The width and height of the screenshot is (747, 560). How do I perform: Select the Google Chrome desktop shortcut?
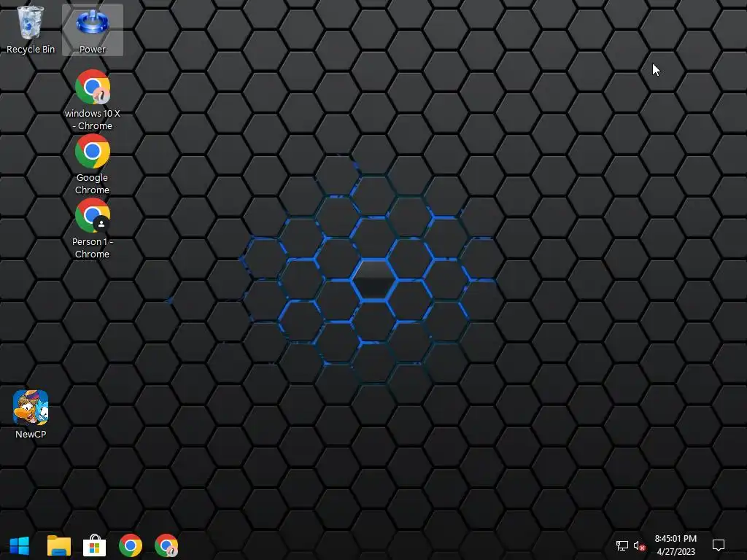pyautogui.click(x=93, y=164)
